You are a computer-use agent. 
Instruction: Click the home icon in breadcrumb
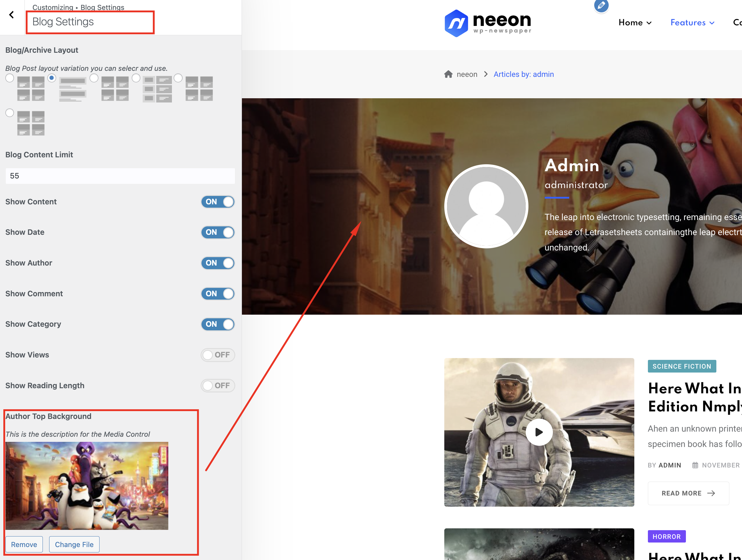(448, 74)
